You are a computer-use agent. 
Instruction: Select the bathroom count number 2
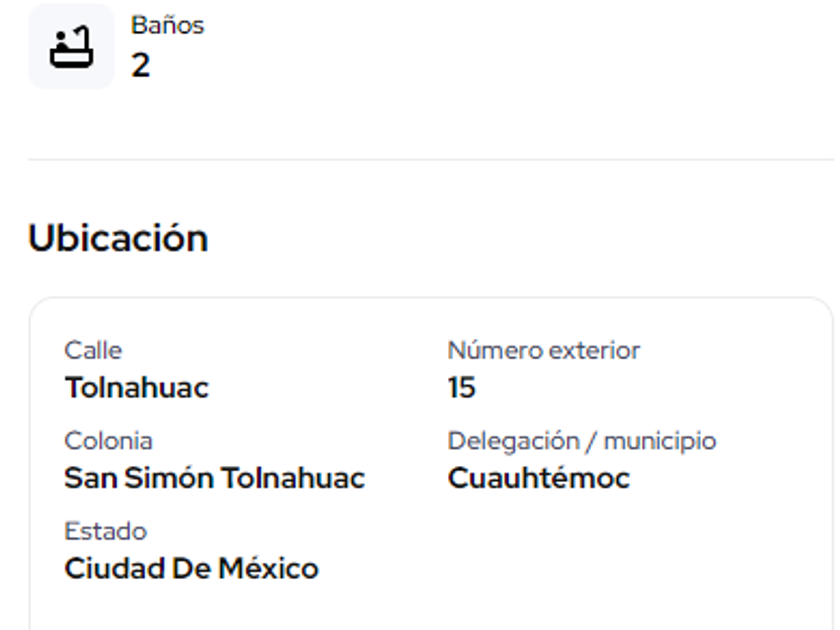pyautogui.click(x=141, y=66)
